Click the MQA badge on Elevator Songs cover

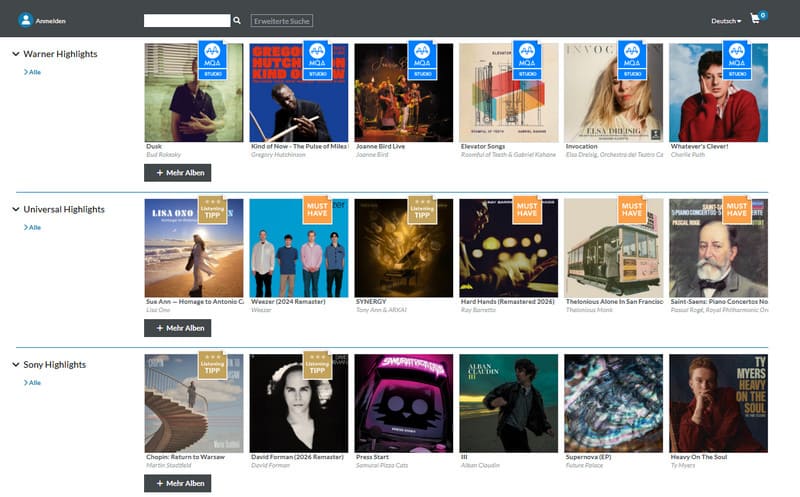pos(527,60)
